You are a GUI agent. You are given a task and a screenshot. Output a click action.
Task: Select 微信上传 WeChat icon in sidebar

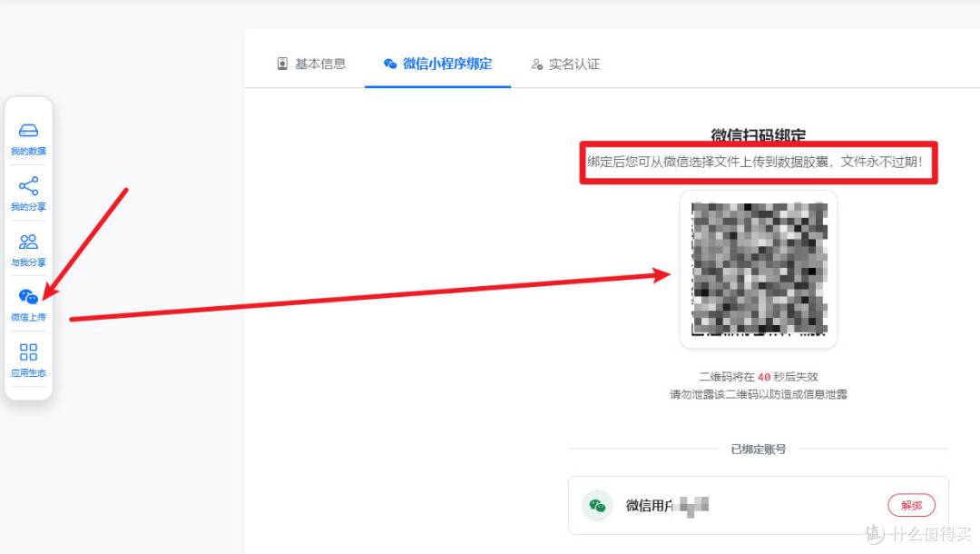click(28, 296)
